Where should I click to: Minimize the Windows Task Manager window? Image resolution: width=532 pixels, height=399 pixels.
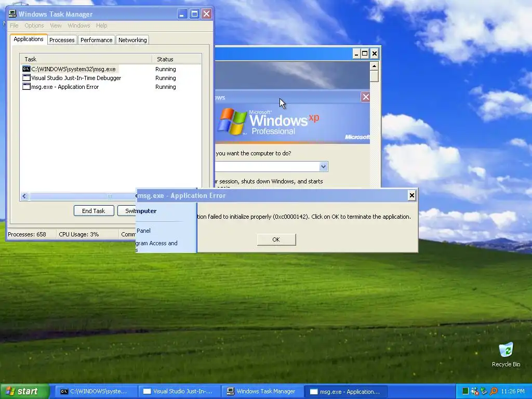pos(182,14)
